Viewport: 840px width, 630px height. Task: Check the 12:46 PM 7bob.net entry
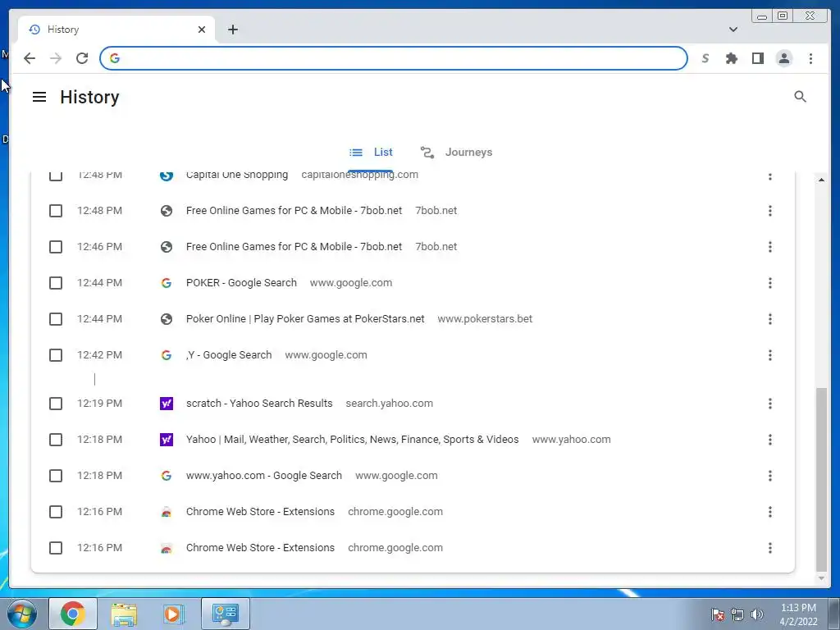pyautogui.click(x=56, y=247)
